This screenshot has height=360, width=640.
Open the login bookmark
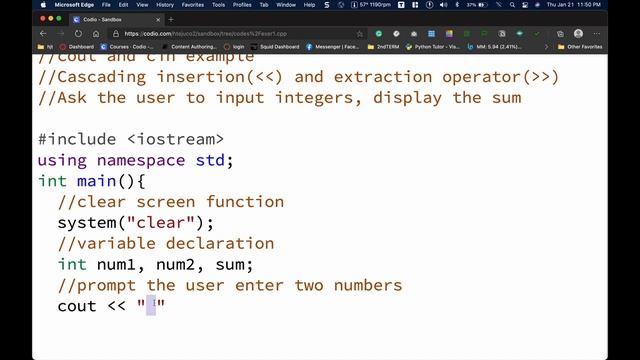click(234, 47)
